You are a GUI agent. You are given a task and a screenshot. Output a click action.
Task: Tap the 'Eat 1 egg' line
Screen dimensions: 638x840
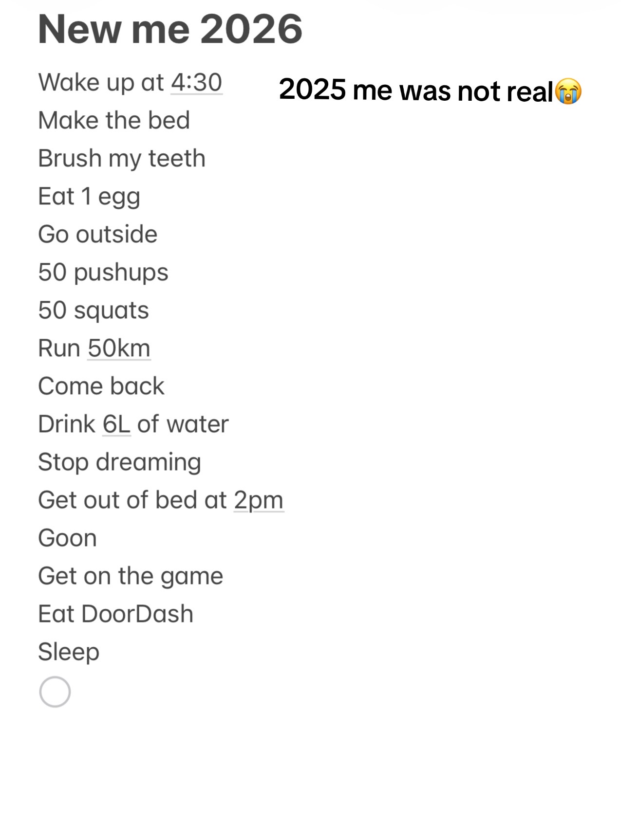coord(89,197)
